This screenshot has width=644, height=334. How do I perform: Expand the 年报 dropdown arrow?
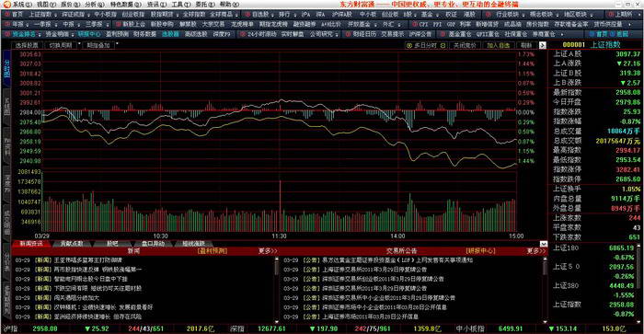pyautogui.click(x=27, y=25)
